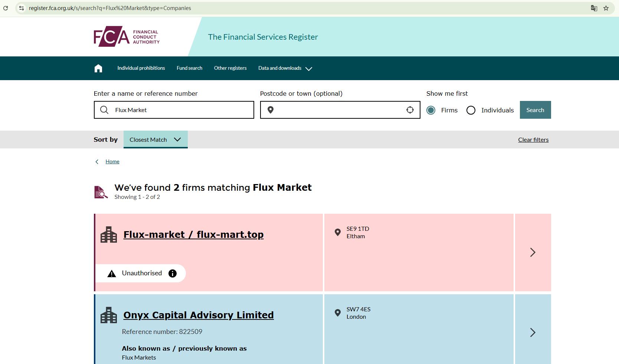Select the Individuals radio button
This screenshot has height=364, width=619.
[x=471, y=110]
